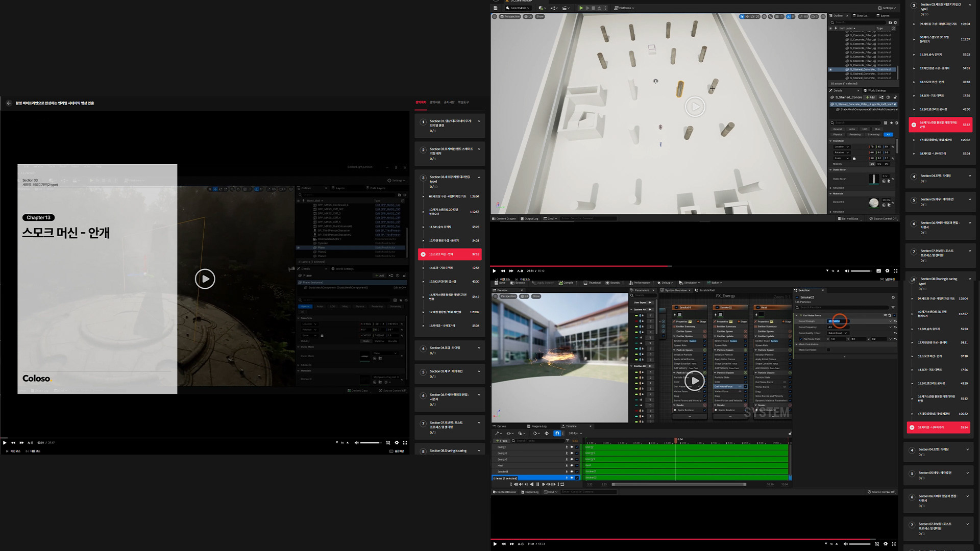The width and height of the screenshot is (980, 551).
Task: Disable the Heat emitter checkbox
Action: pos(757,308)
